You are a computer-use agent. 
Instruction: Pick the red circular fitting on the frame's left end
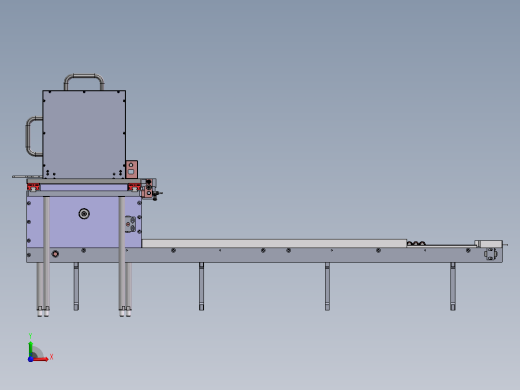[55, 254]
